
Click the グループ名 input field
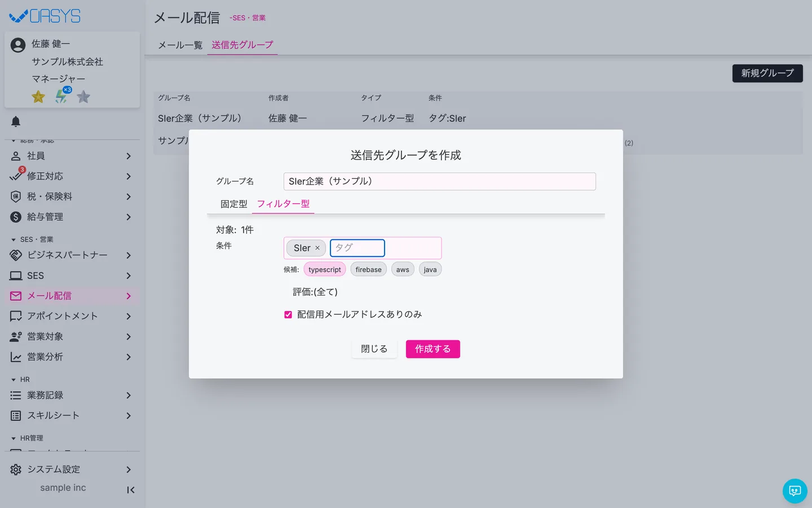440,181
